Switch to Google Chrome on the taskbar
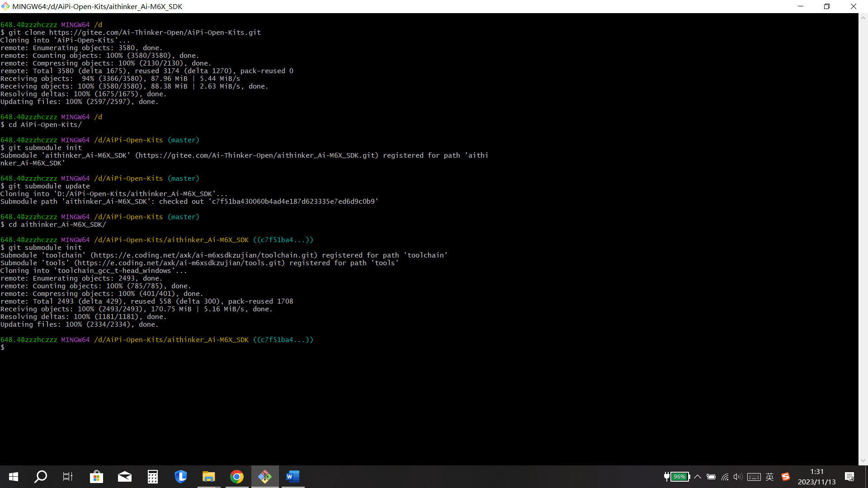 point(237,477)
